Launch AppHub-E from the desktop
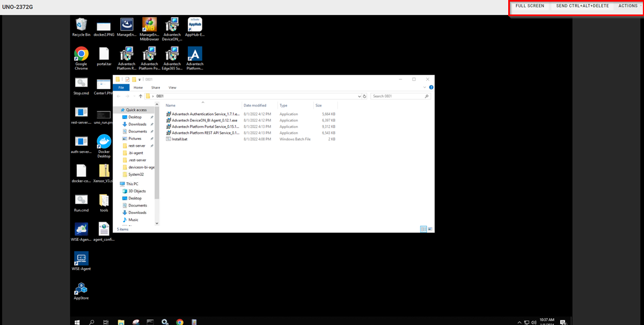The height and width of the screenshot is (325, 644). [194, 24]
